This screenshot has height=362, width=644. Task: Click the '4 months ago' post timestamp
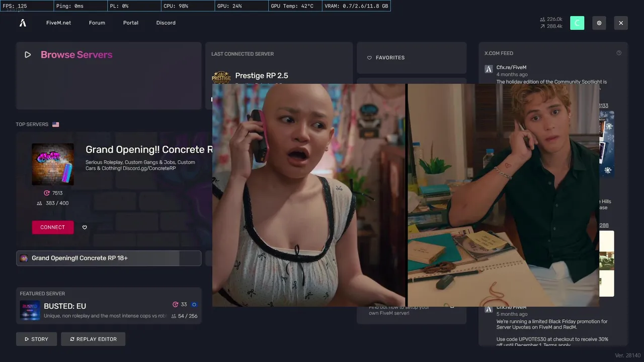pyautogui.click(x=512, y=74)
